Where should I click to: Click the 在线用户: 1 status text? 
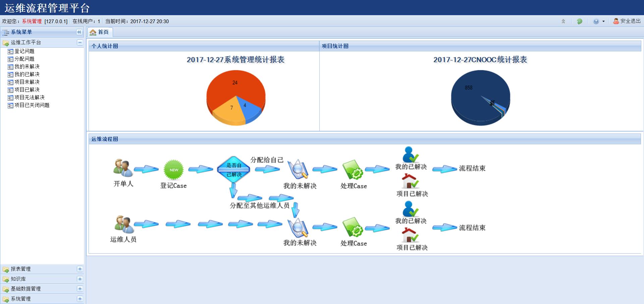(x=86, y=21)
